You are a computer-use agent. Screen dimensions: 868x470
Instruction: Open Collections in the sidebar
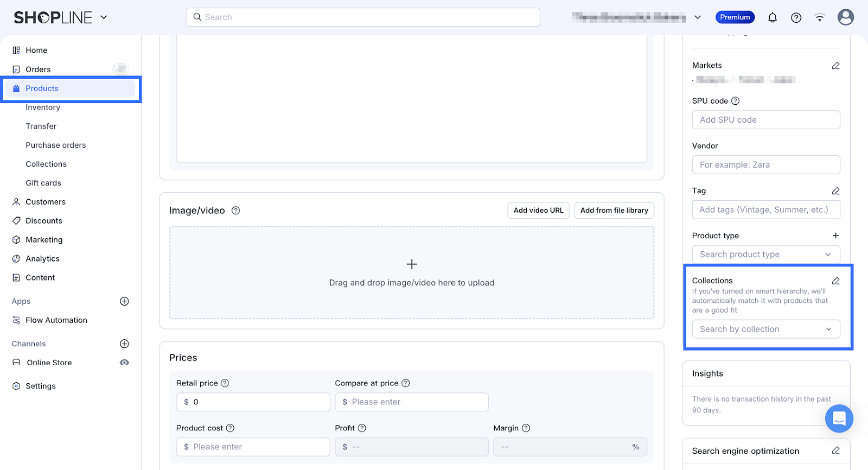46,164
